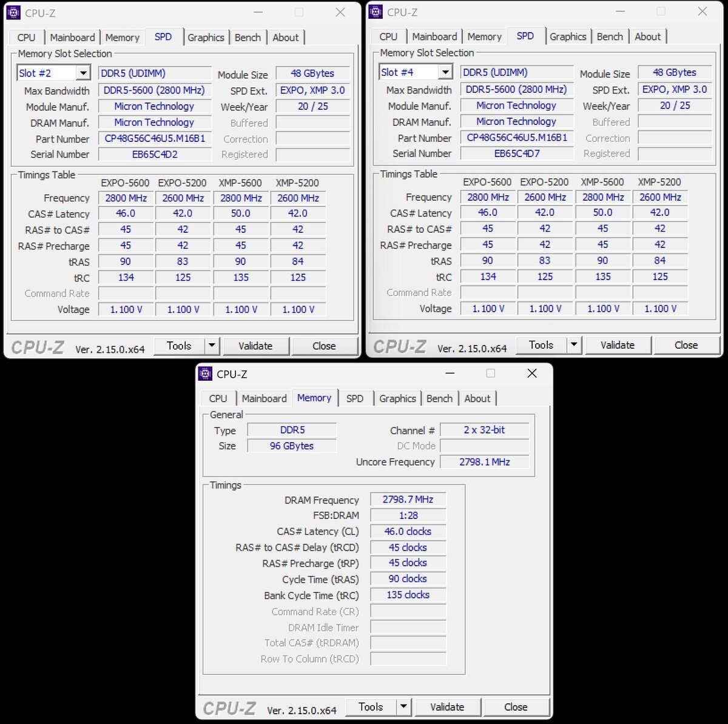
Task: Switch to CPU tab in Memory window
Action: click(218, 399)
